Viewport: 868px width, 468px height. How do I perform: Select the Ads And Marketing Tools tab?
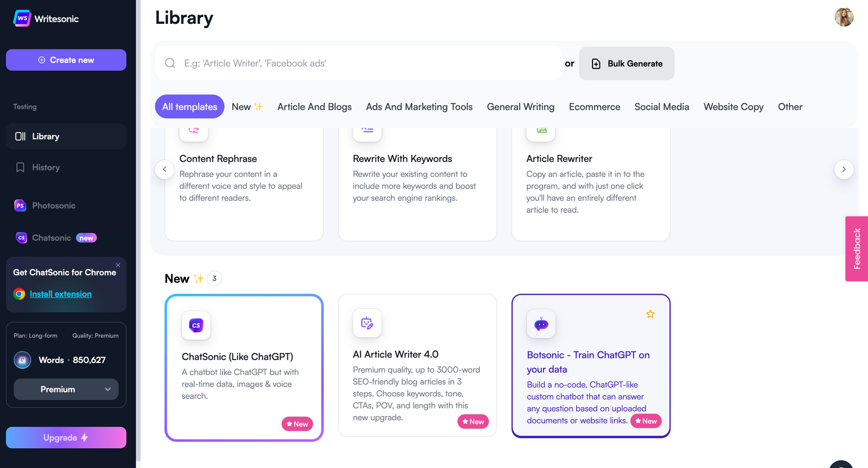point(419,106)
